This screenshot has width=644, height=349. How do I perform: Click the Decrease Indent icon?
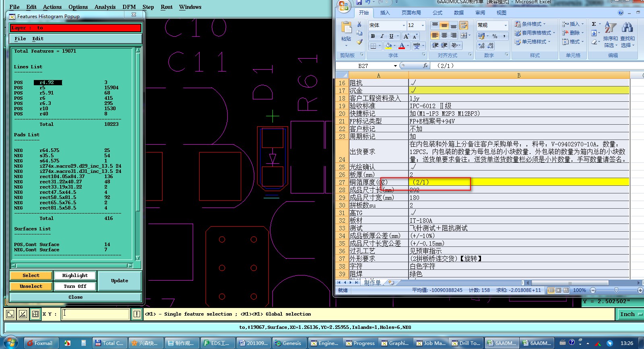435,45
